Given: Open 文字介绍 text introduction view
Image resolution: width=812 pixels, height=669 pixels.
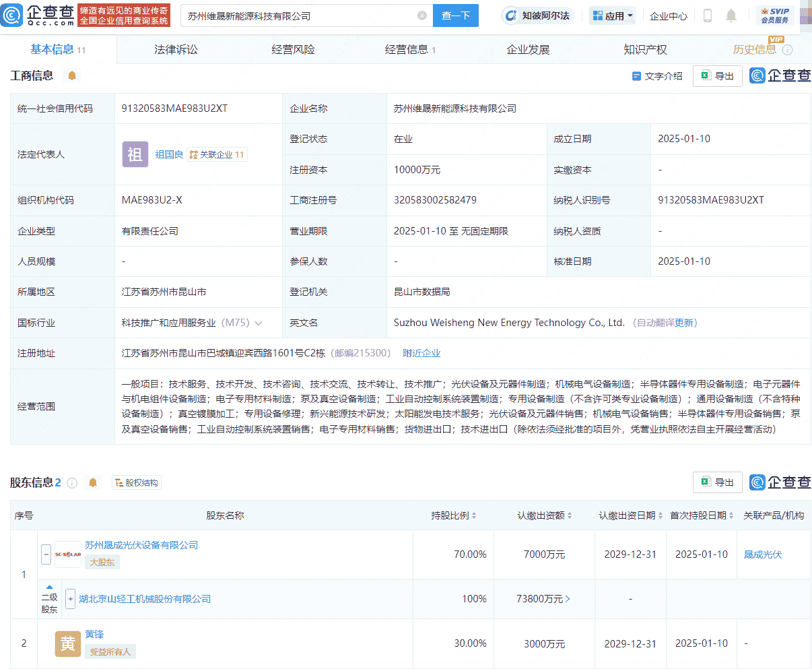Looking at the screenshot, I should click(x=656, y=76).
